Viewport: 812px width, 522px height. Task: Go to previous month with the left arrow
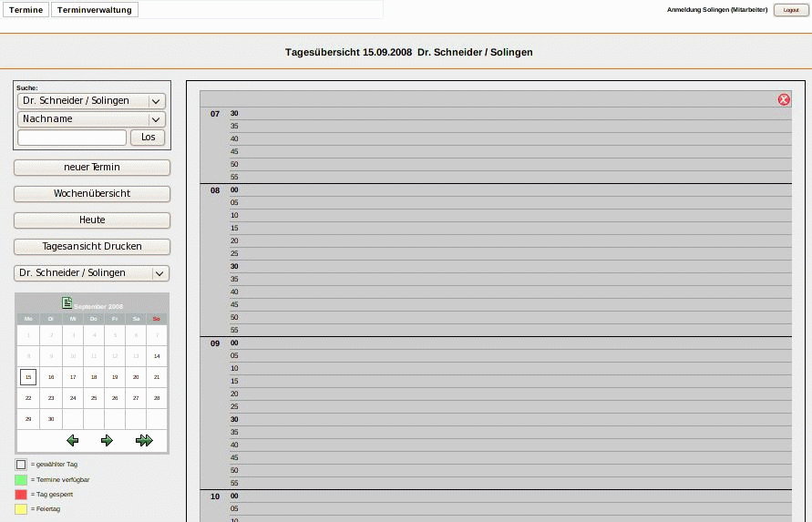pos(73,441)
